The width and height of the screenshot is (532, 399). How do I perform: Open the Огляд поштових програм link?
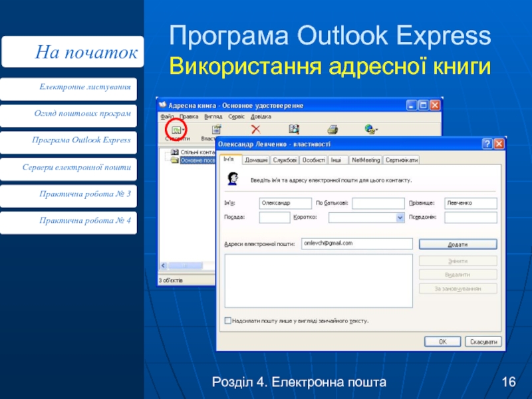pos(68,116)
